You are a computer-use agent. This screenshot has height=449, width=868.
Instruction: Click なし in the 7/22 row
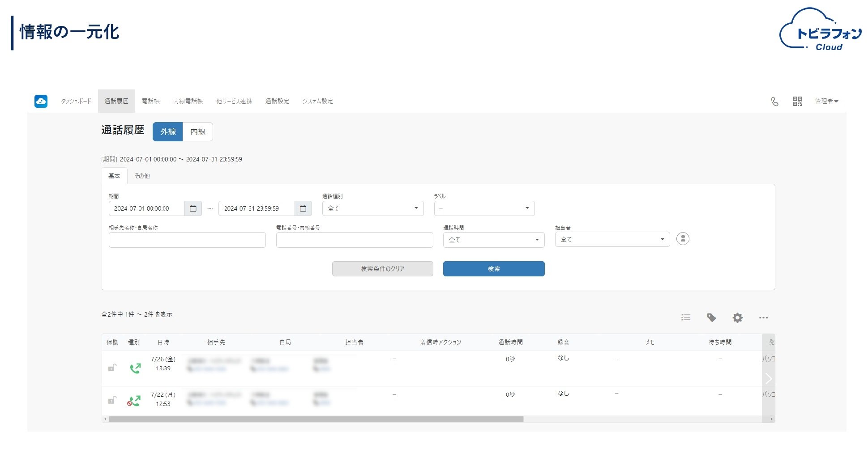click(563, 393)
